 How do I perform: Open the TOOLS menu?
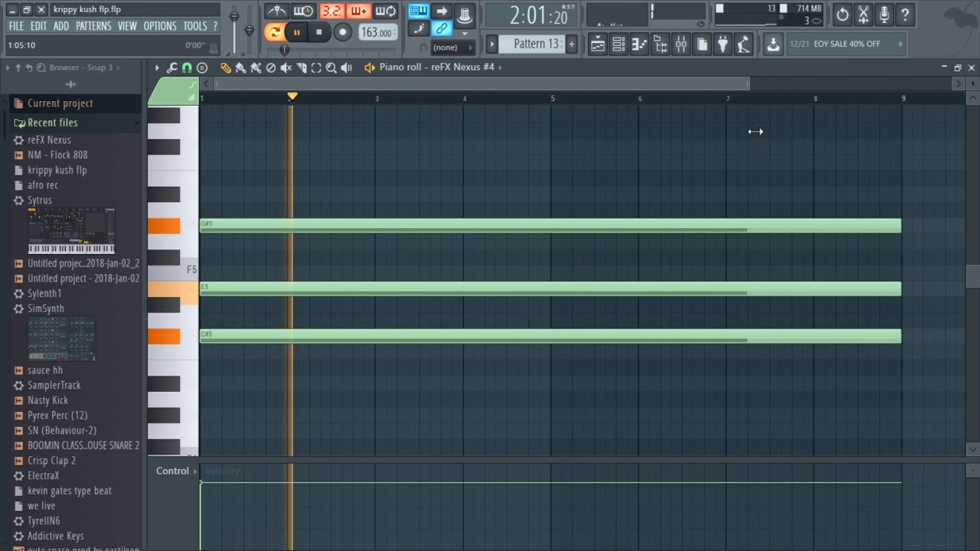point(194,26)
